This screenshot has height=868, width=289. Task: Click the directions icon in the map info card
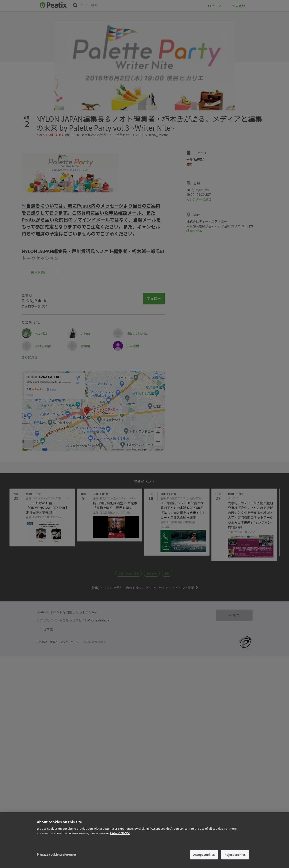tap(78, 378)
